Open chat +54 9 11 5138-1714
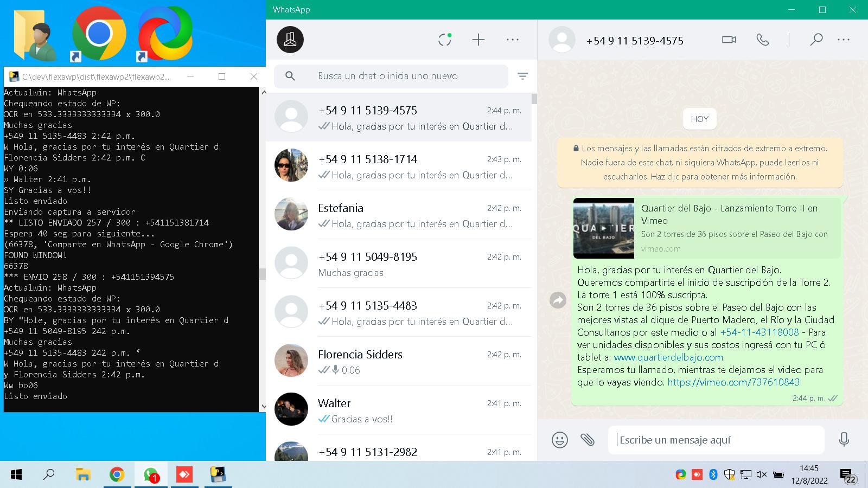 399,166
